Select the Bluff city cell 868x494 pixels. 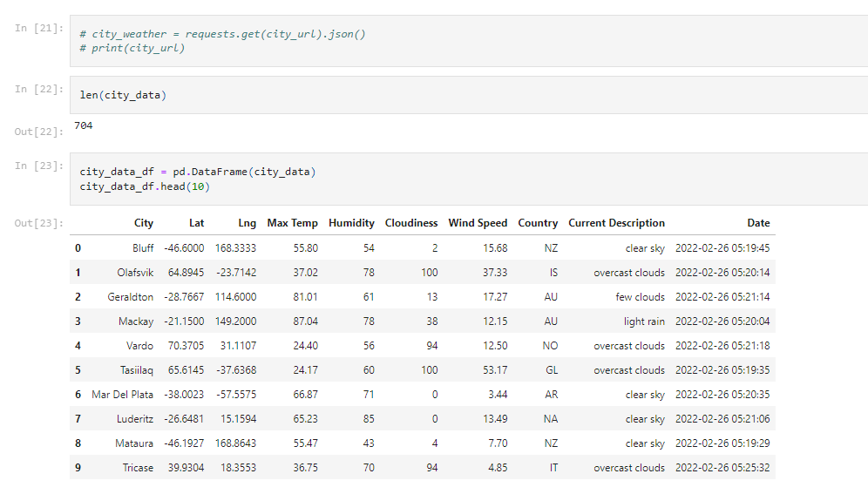click(143, 248)
